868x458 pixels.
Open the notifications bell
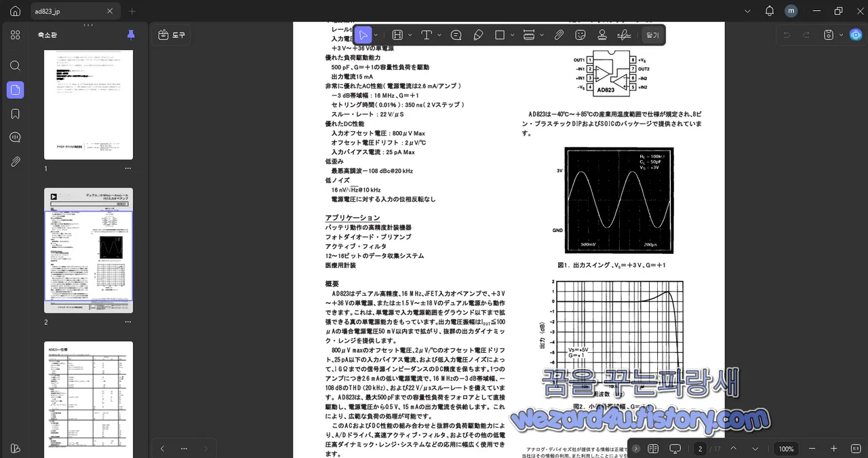tap(769, 11)
